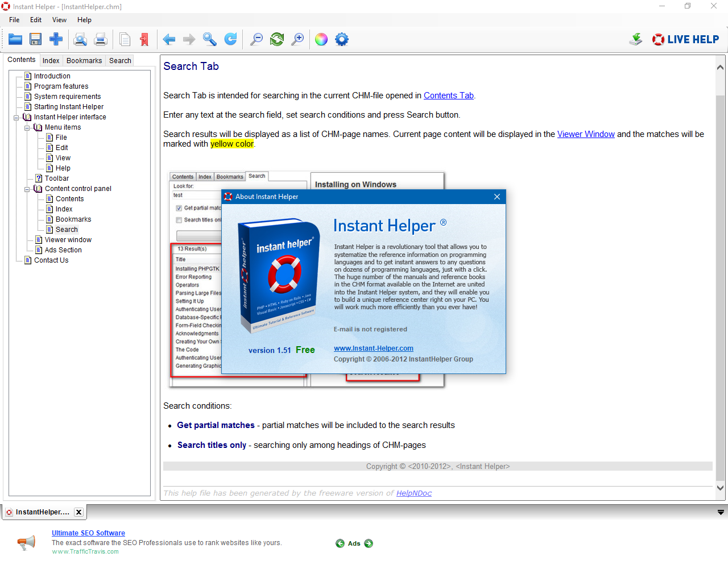The height and width of the screenshot is (565, 728).
Task: Open the www.Instant-Helper.com link
Action: (374, 348)
